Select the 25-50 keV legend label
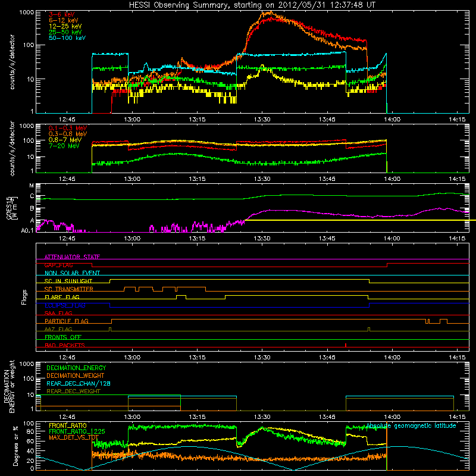The height and width of the screenshot is (476, 476). point(65,32)
